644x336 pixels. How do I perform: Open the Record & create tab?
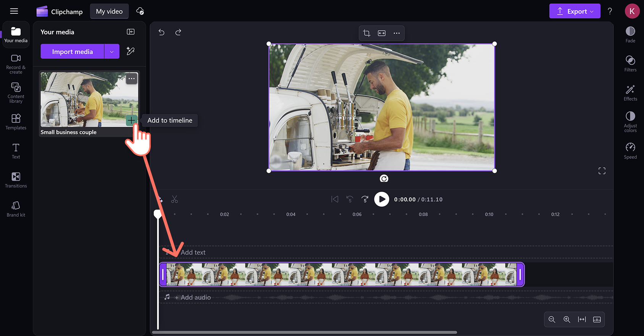click(x=16, y=64)
